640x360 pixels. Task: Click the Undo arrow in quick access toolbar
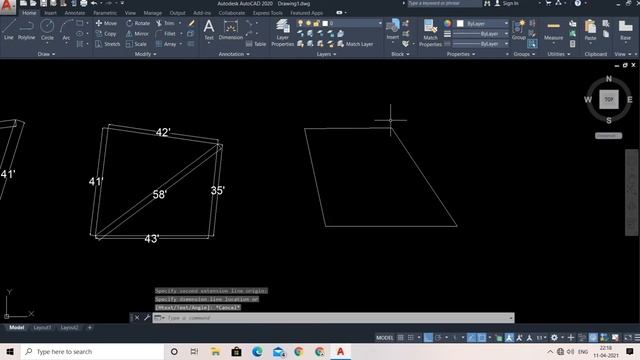94,3
